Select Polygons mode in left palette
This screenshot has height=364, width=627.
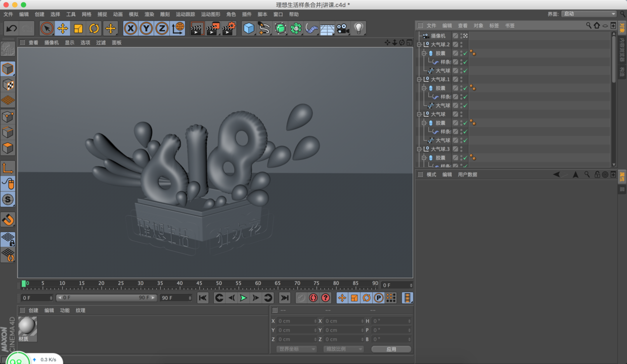[x=8, y=148]
